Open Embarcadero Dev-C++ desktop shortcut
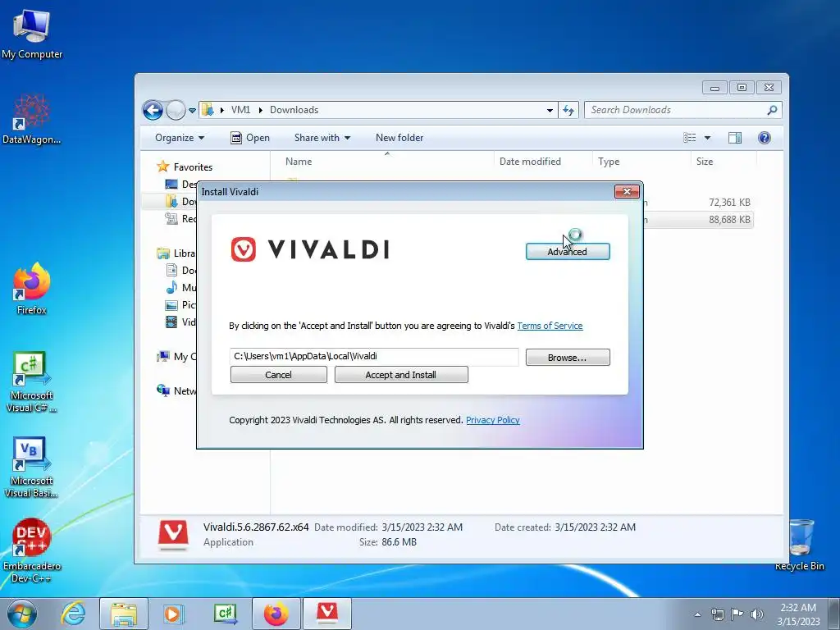 point(32,550)
